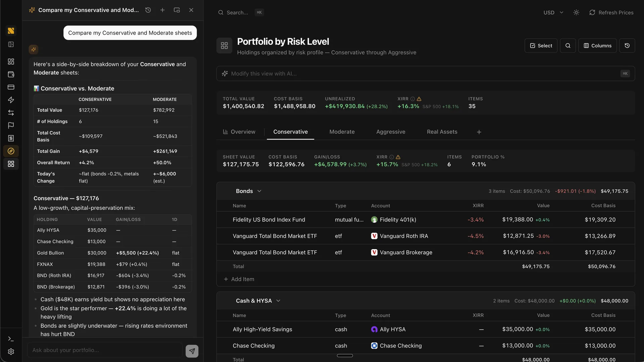Click the Fidelity 401(k) account
644x362 pixels.
[393, 220]
